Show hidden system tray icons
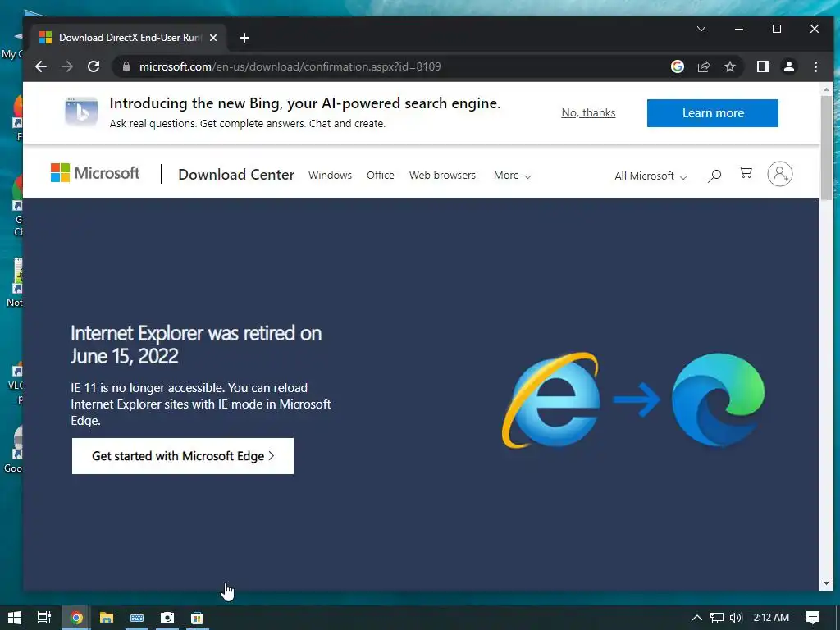 tap(697, 618)
